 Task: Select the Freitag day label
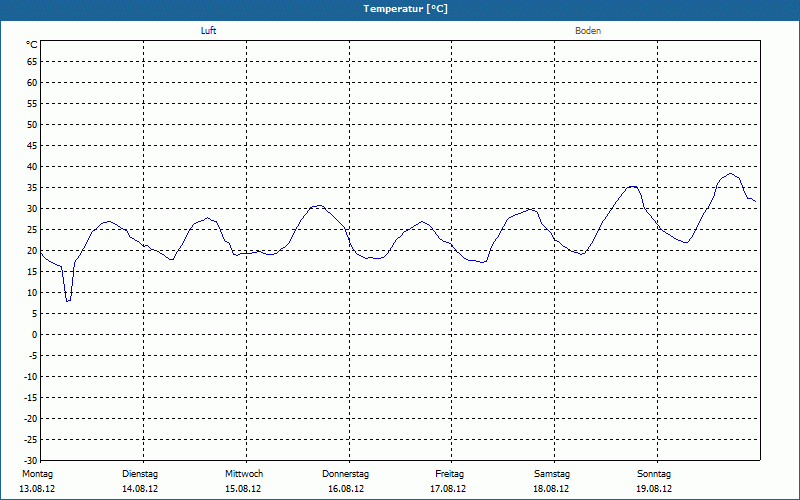449,474
